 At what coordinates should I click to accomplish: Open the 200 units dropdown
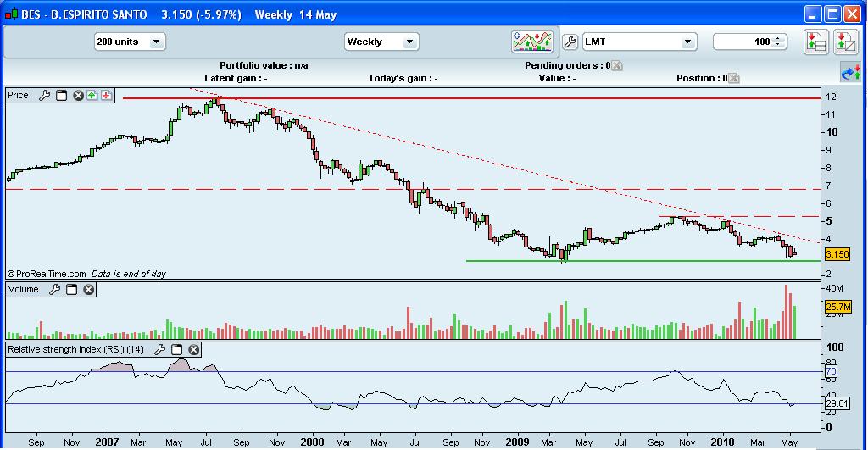pyautogui.click(x=130, y=42)
